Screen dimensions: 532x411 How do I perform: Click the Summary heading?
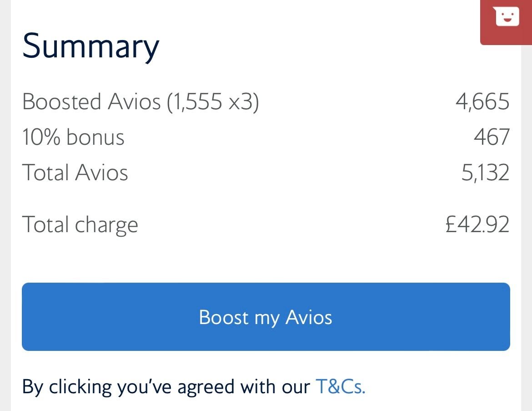click(91, 45)
